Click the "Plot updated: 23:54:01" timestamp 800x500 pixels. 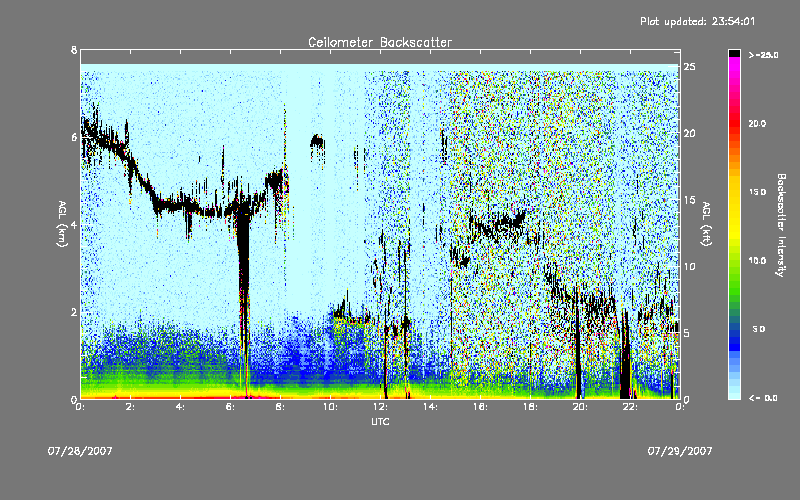[697, 21]
